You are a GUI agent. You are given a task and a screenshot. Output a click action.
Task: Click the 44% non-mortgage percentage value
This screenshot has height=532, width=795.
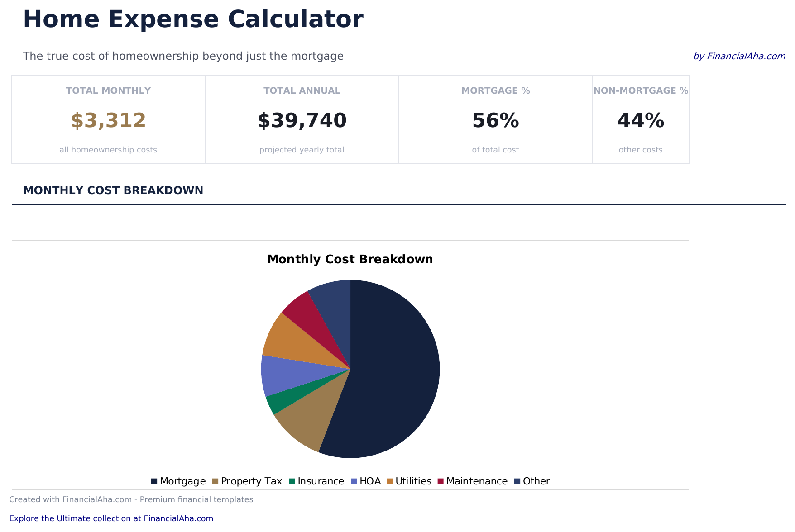[641, 121]
